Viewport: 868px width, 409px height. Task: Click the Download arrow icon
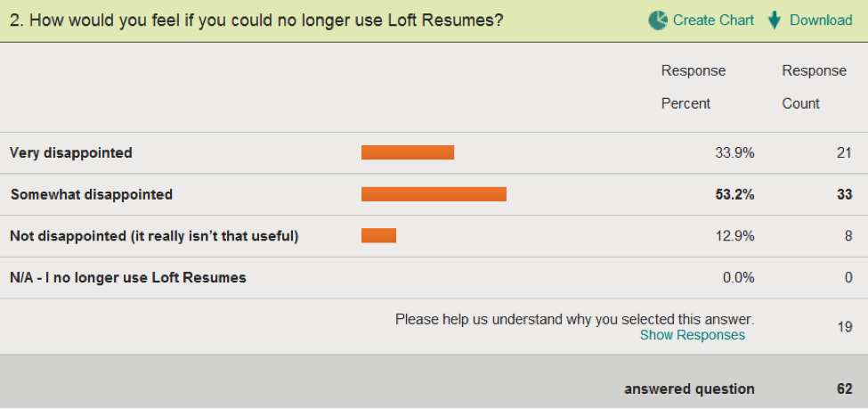point(775,20)
